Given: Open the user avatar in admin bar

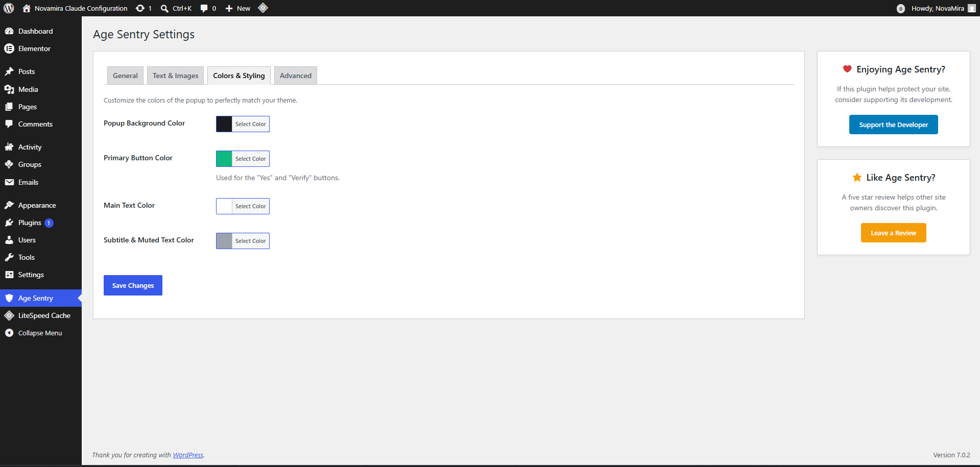Looking at the screenshot, I should [x=972, y=8].
